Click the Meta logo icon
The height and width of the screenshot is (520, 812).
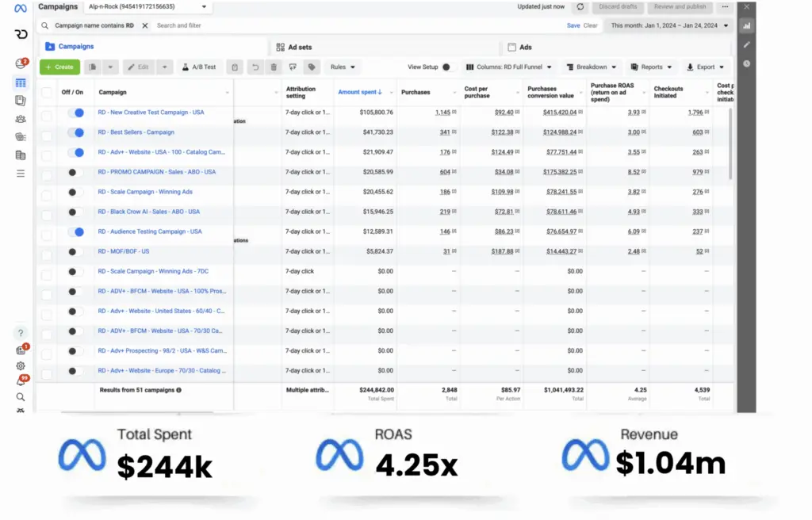point(20,8)
